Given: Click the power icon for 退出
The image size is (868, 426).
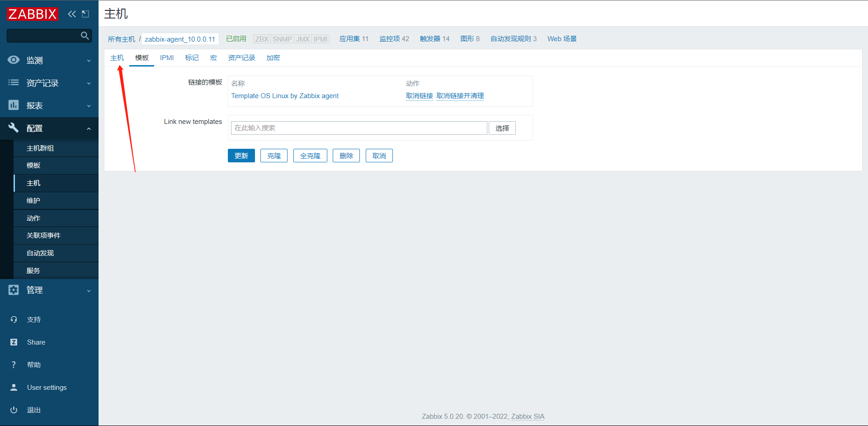Looking at the screenshot, I should coord(14,410).
